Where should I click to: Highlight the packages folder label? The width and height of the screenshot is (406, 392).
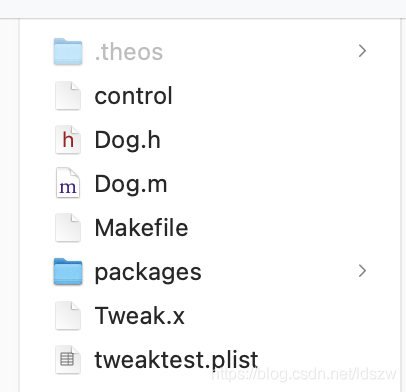(x=148, y=273)
